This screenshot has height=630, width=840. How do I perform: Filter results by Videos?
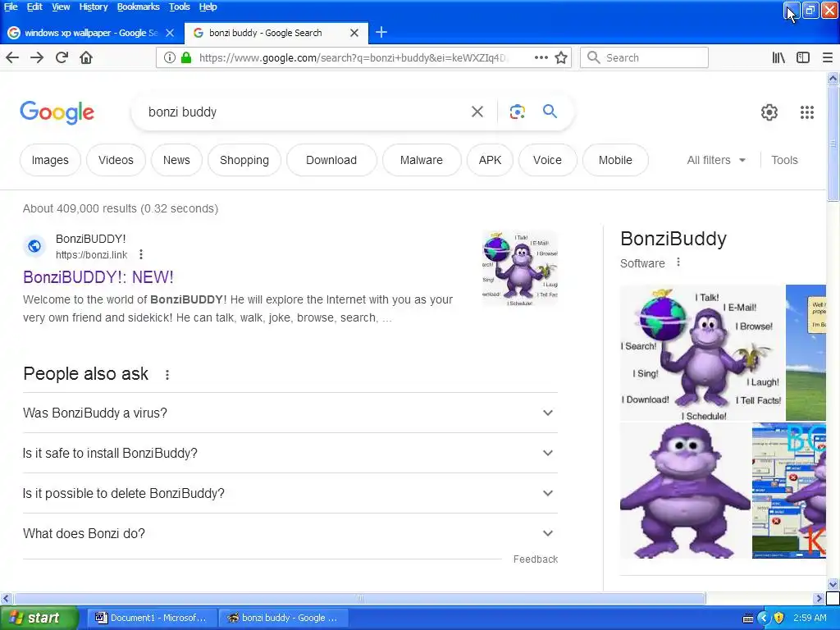tap(116, 160)
